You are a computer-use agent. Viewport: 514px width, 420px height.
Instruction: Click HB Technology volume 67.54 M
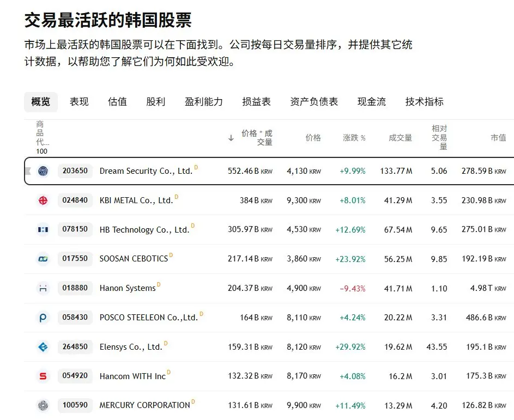point(398,230)
